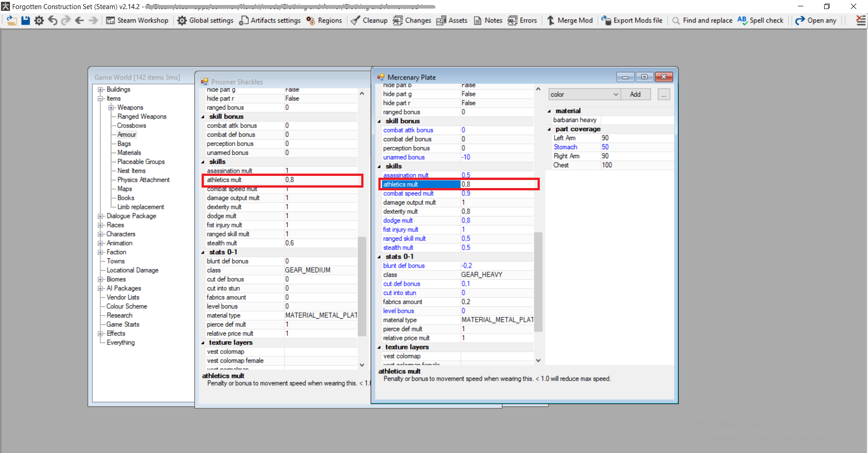The height and width of the screenshot is (453, 868).
Task: Select Vendor Lists in the tree
Action: coord(123,297)
